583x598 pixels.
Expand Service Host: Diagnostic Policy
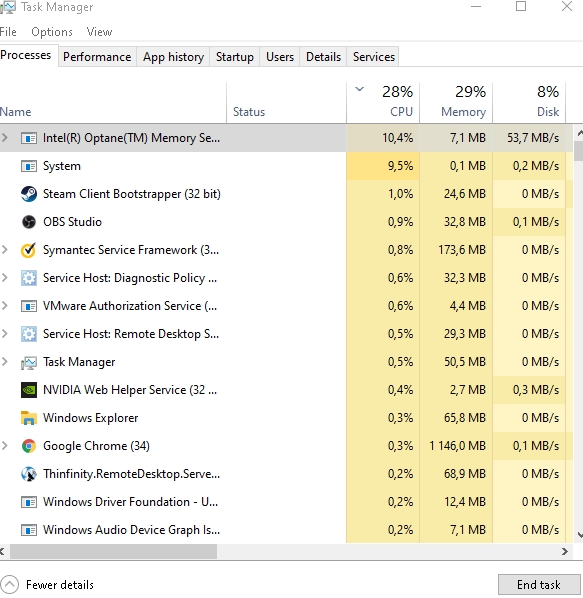coord(5,277)
